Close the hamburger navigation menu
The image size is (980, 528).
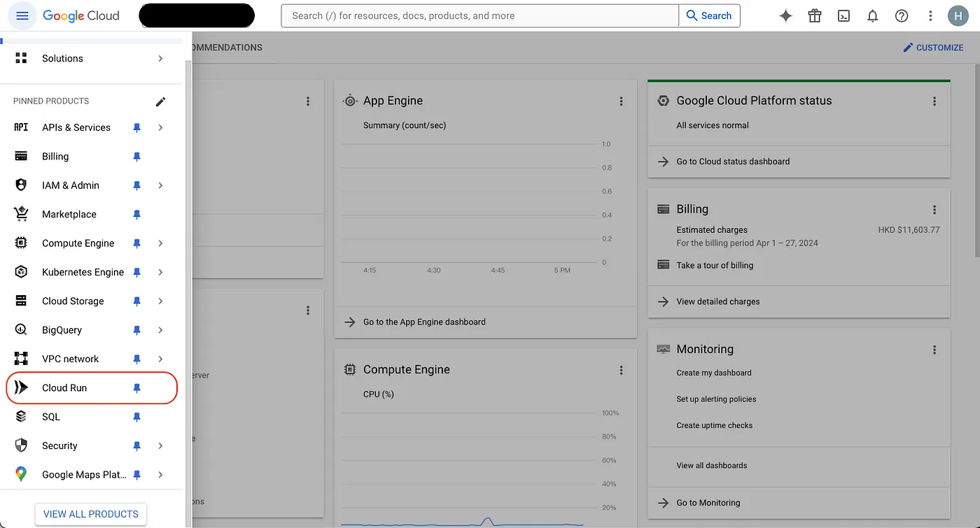coord(22,15)
